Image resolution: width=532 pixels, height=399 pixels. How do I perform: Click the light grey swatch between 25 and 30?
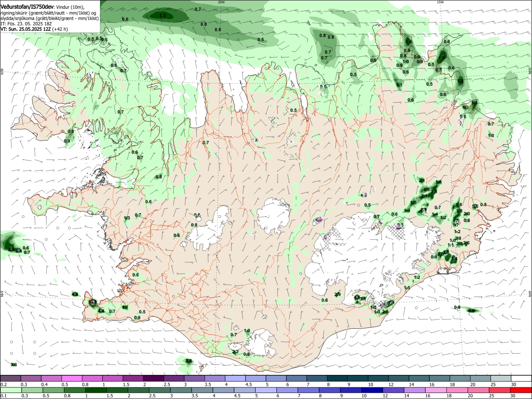point(500,378)
